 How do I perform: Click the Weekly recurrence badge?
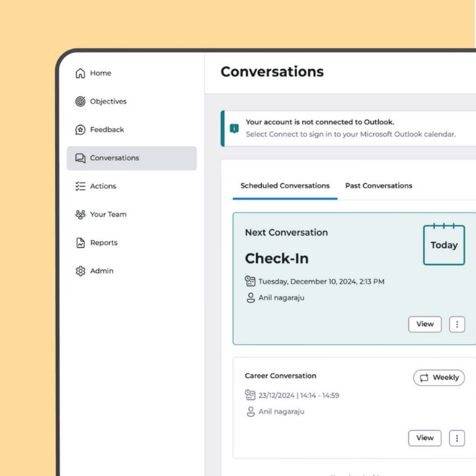click(x=439, y=377)
